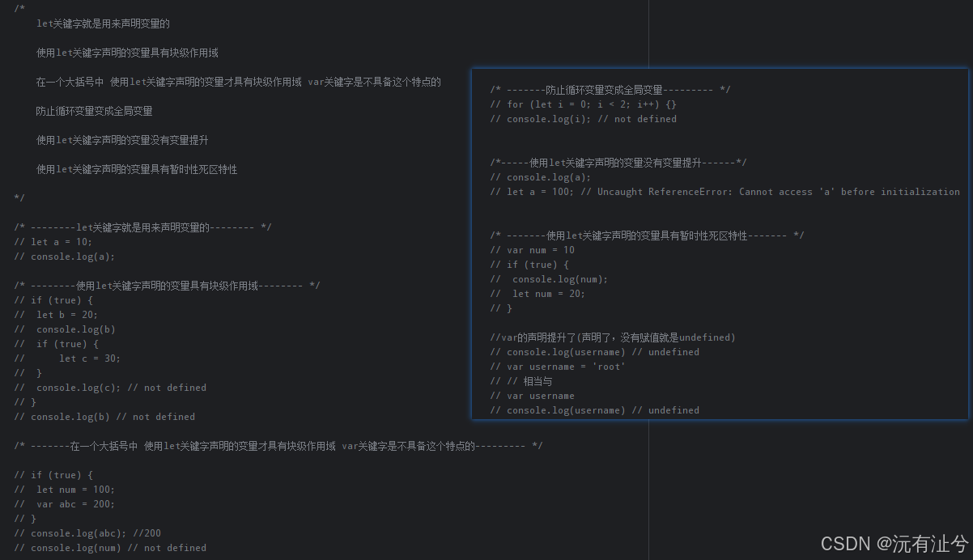
Task: Click the line "// console.log(num);" in right panel
Action: [x=549, y=279]
